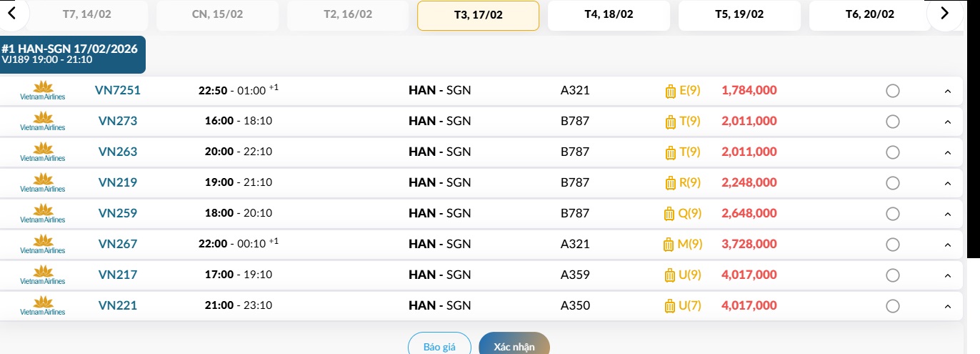Image resolution: width=980 pixels, height=354 pixels.
Task: Click the luggage icon next to VN219 fare
Action: (x=670, y=183)
